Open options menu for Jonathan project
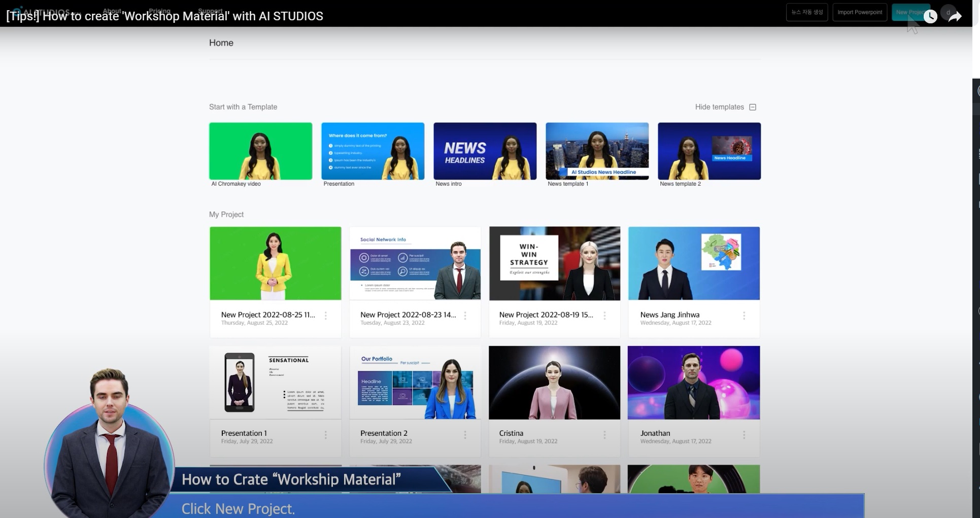This screenshot has width=980, height=518. pyautogui.click(x=744, y=435)
